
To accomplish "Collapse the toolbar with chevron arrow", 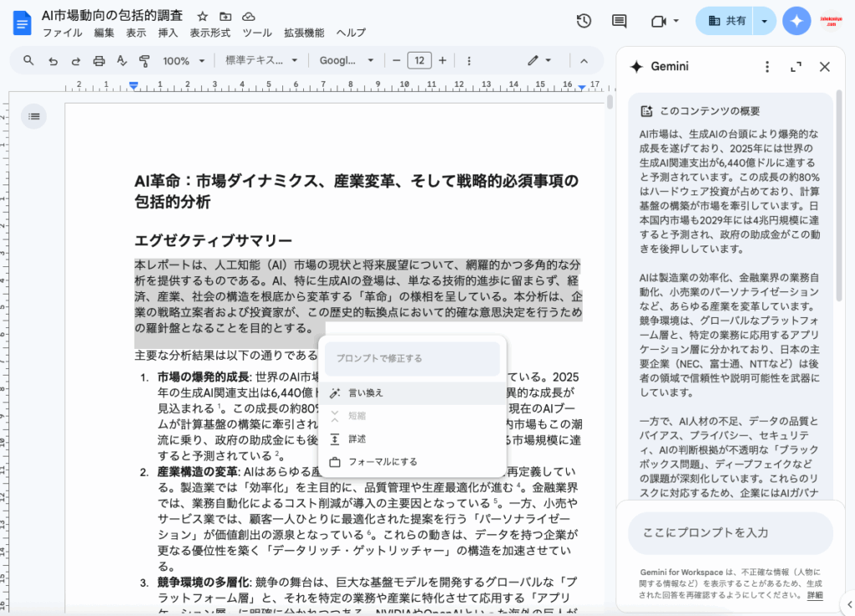I will 584,60.
